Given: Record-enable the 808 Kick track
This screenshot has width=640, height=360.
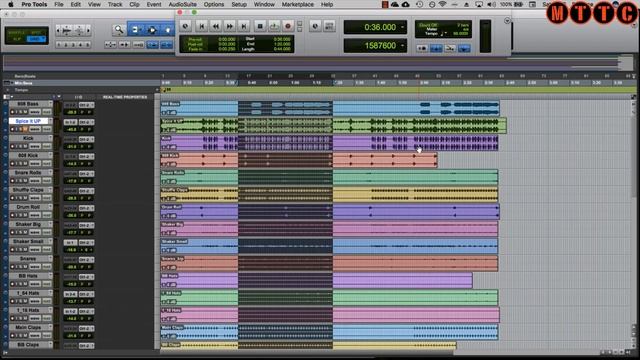Looking at the screenshot, I should (x=12, y=163).
